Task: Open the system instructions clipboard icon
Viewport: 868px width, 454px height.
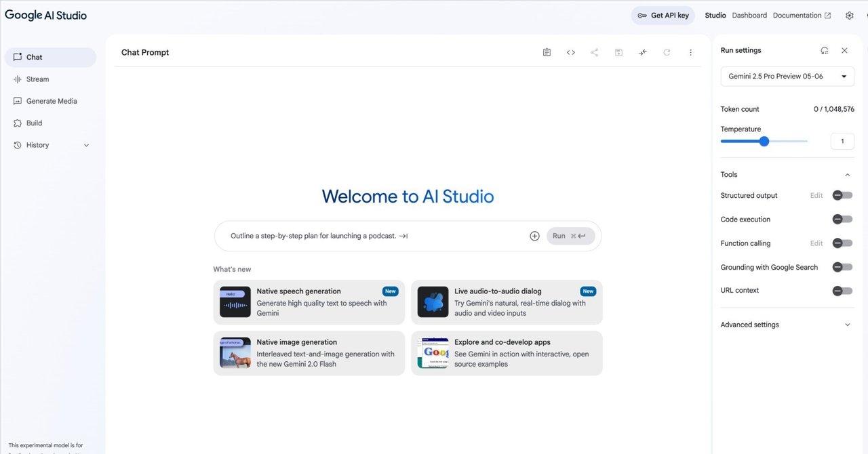Action: click(547, 52)
